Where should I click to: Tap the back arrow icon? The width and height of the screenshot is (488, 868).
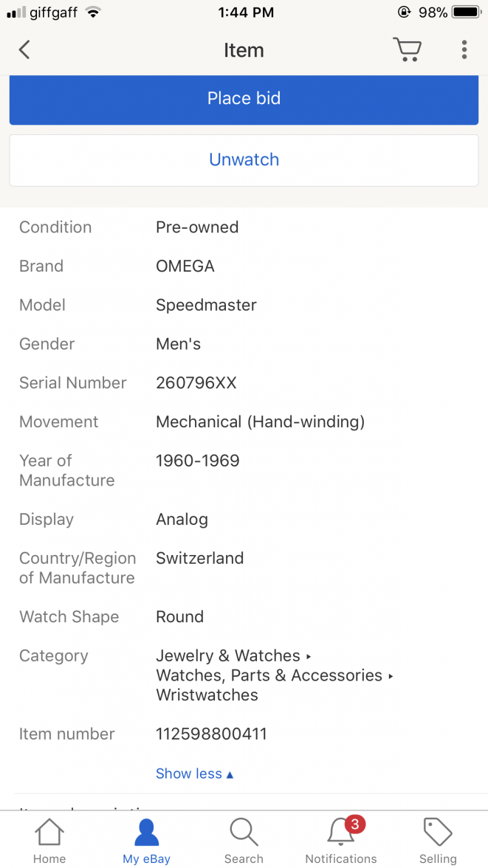click(x=25, y=50)
